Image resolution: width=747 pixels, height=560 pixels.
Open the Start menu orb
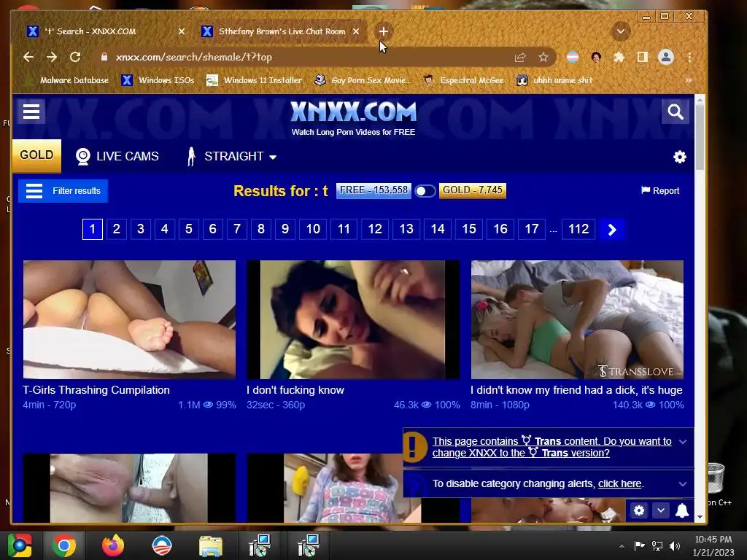click(19, 545)
